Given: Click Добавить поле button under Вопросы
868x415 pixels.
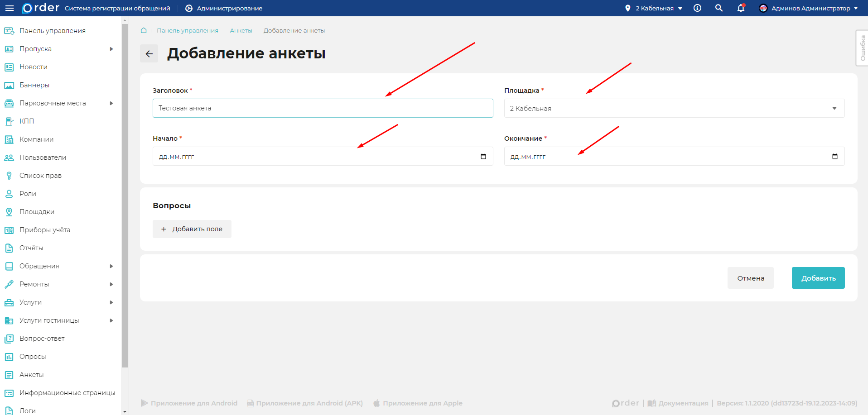Looking at the screenshot, I should 192,229.
